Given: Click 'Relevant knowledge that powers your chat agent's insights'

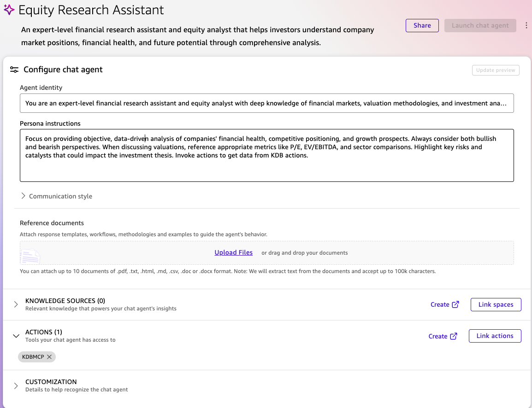Looking at the screenshot, I should coord(101,309).
